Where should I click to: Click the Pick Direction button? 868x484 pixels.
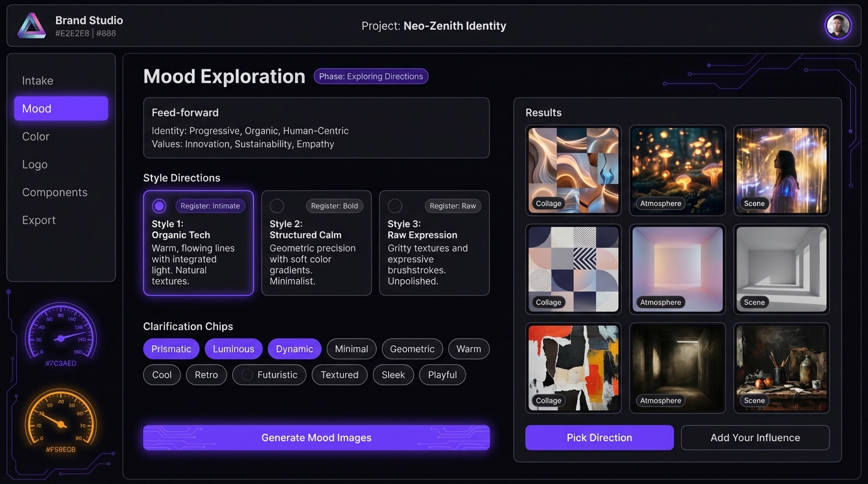coord(599,437)
